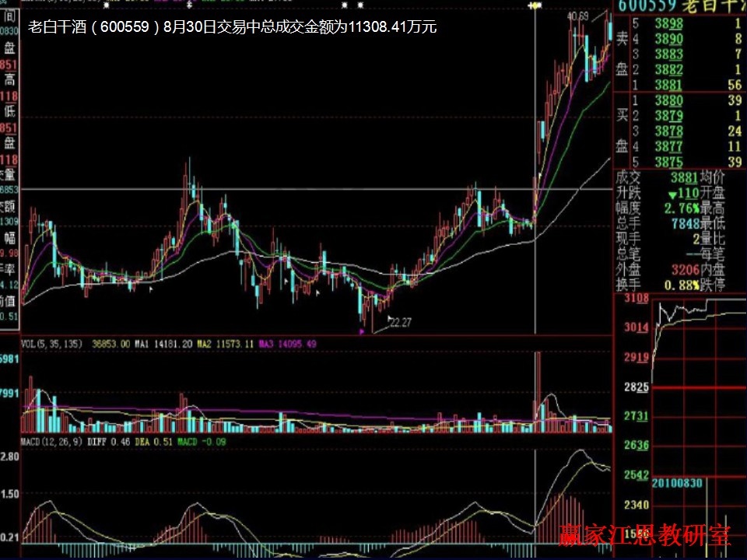Select the sell level 1 price 3881

pyautogui.click(x=668, y=85)
